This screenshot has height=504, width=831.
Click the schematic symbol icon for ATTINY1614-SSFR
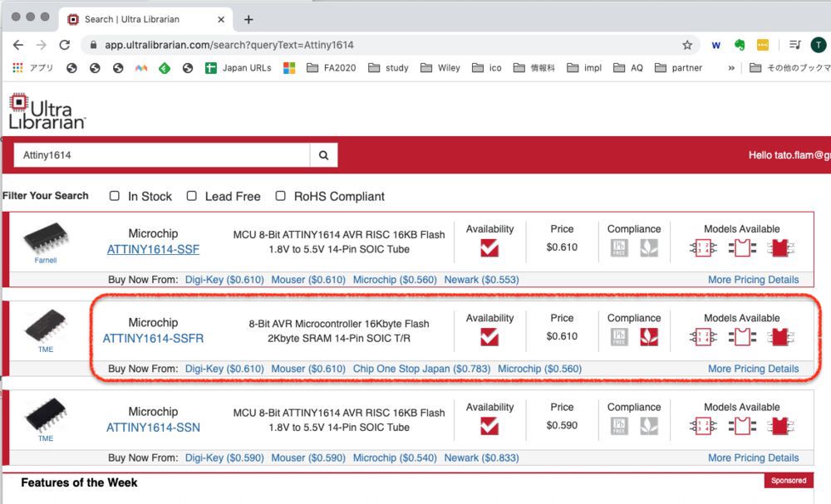point(703,336)
